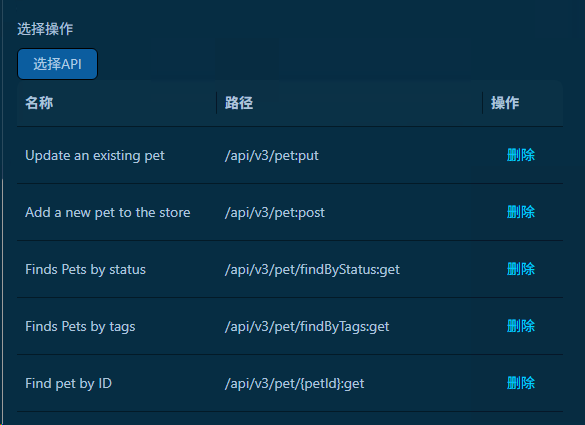Click the /api/v3/pet:post path cell
The width and height of the screenshot is (585, 425).
click(x=275, y=213)
